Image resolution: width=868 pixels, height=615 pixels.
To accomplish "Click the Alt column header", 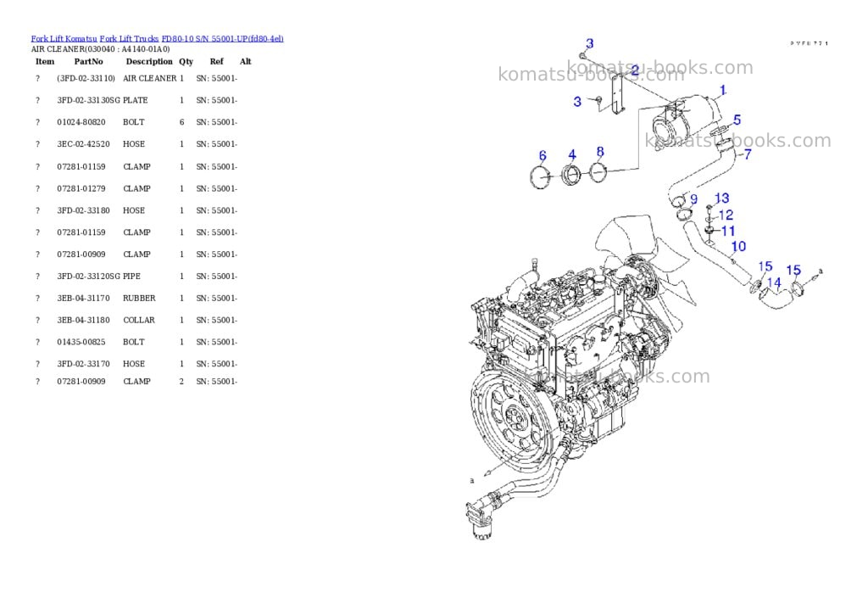I will (x=245, y=61).
